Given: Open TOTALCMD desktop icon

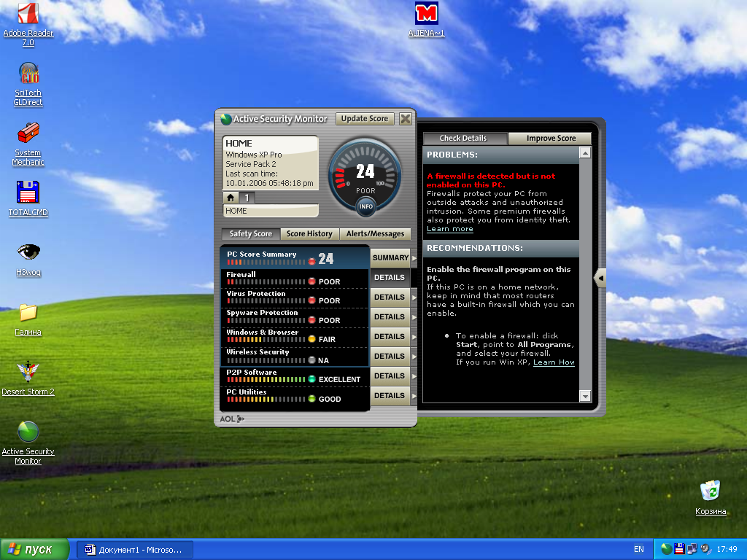Looking at the screenshot, I should 28,198.
